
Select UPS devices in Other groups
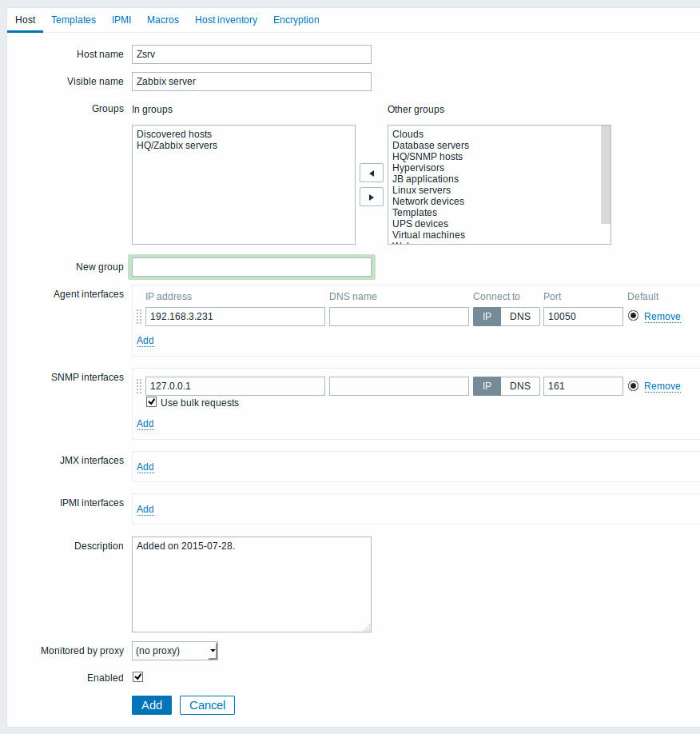[420, 224]
